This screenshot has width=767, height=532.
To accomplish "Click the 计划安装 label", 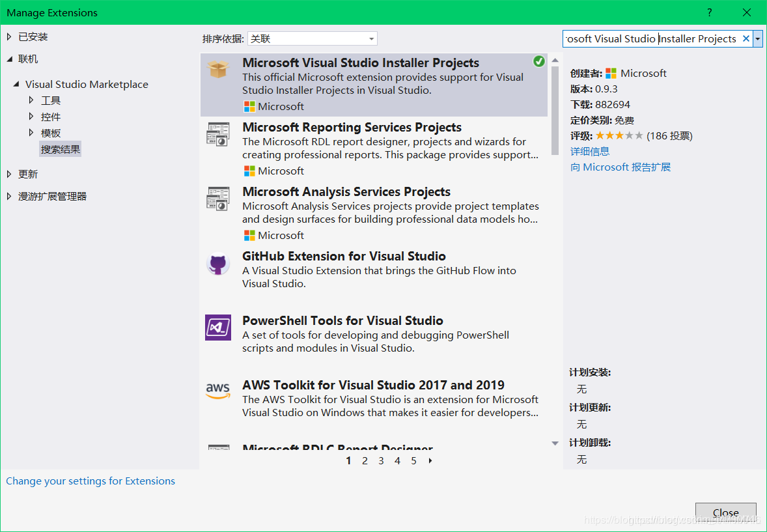I will tap(590, 372).
